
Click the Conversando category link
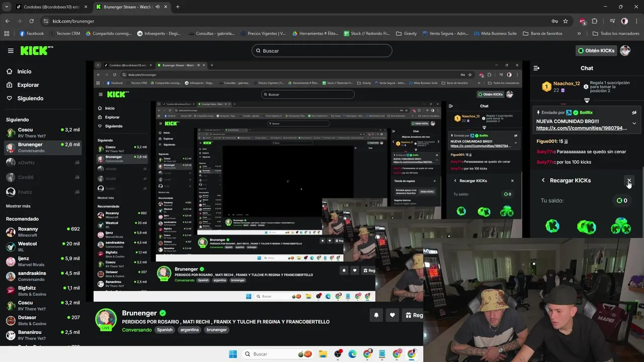[137, 330]
